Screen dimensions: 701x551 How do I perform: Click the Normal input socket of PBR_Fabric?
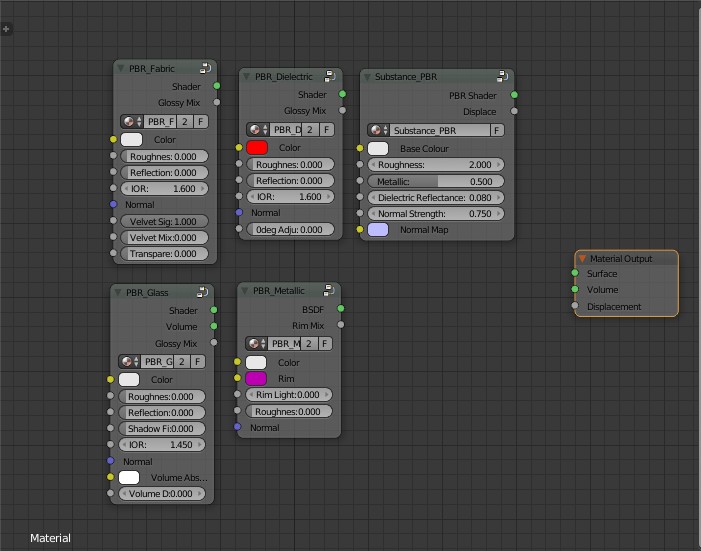pos(114,204)
